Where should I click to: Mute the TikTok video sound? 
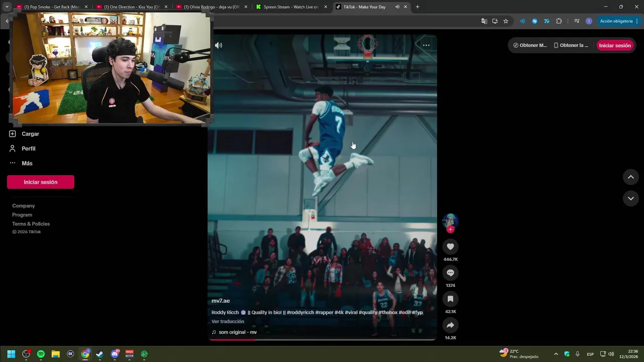(218, 45)
